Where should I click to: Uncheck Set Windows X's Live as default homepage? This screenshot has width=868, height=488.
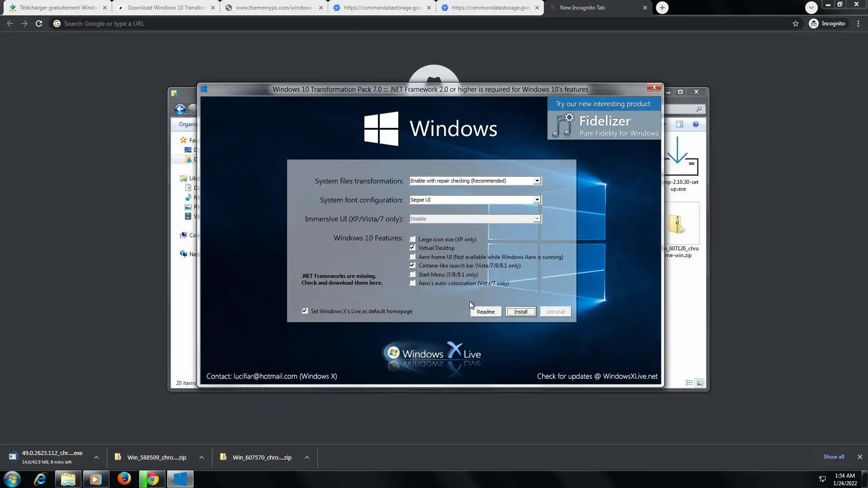point(305,311)
